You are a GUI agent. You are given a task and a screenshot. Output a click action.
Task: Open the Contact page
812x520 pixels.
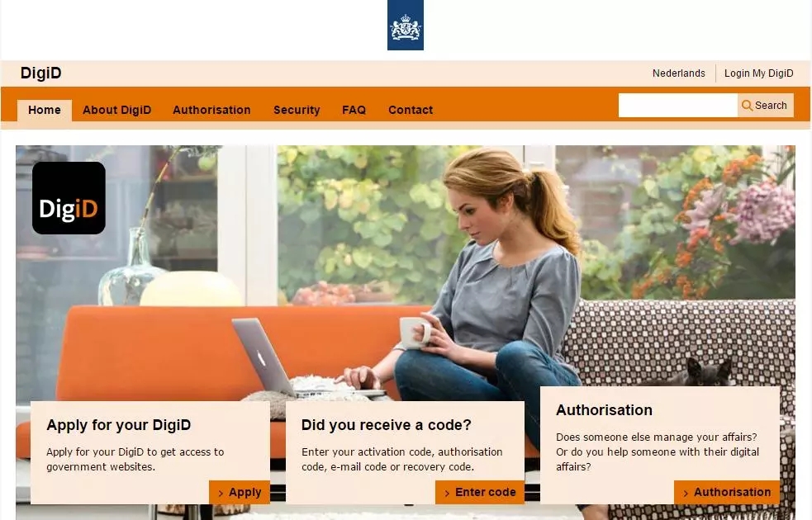tap(411, 111)
